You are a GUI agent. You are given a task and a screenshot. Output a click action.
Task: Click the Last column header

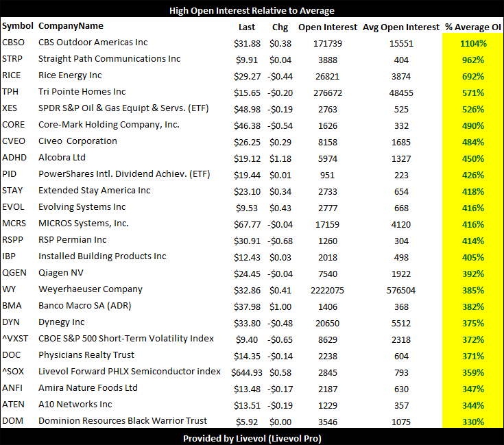coord(247,27)
